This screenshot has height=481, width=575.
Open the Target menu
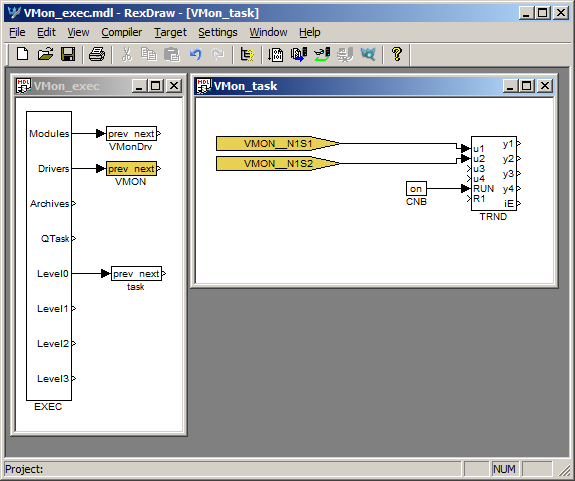click(x=170, y=32)
